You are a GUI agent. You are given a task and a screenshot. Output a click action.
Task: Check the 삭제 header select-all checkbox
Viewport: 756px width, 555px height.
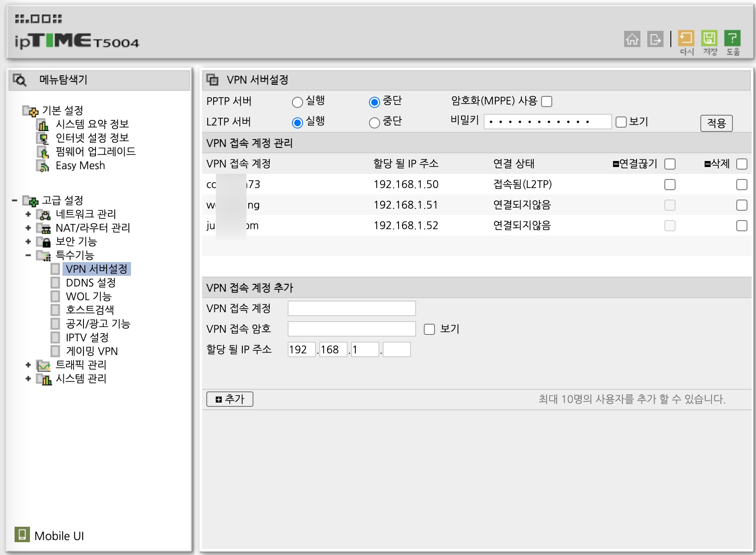(x=742, y=164)
